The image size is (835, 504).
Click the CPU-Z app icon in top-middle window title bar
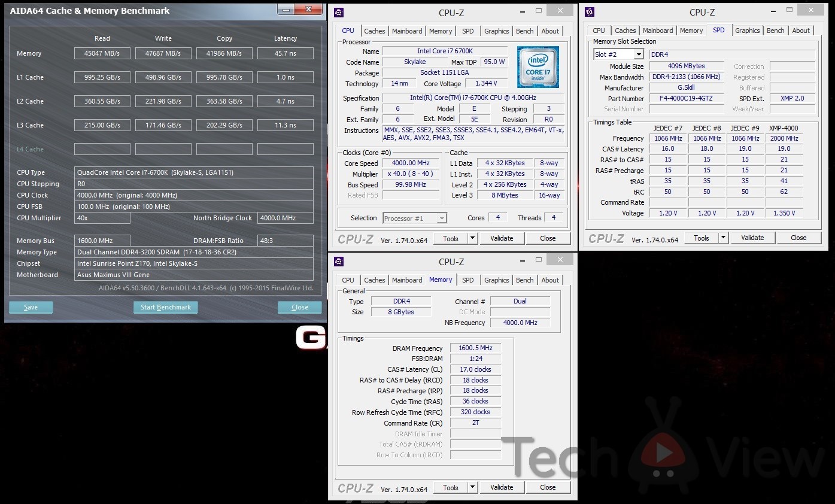tap(339, 13)
